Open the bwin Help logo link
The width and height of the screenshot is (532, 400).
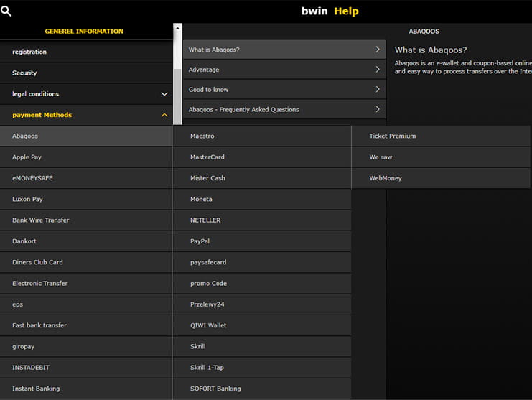click(x=330, y=11)
